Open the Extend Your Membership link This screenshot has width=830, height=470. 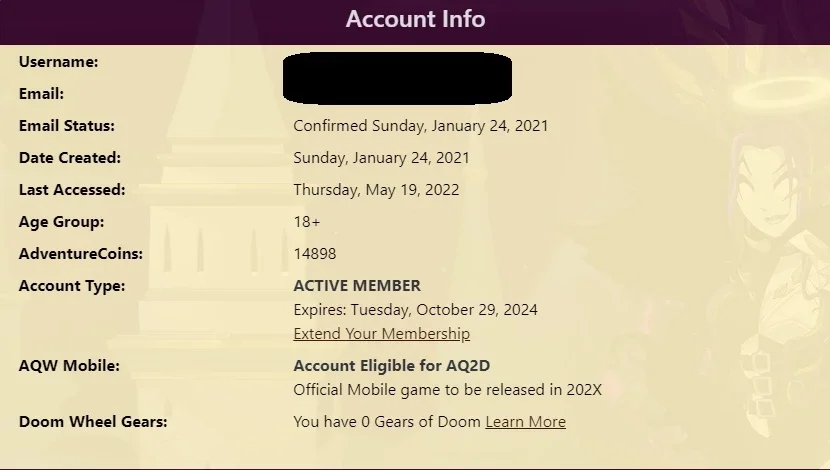382,334
